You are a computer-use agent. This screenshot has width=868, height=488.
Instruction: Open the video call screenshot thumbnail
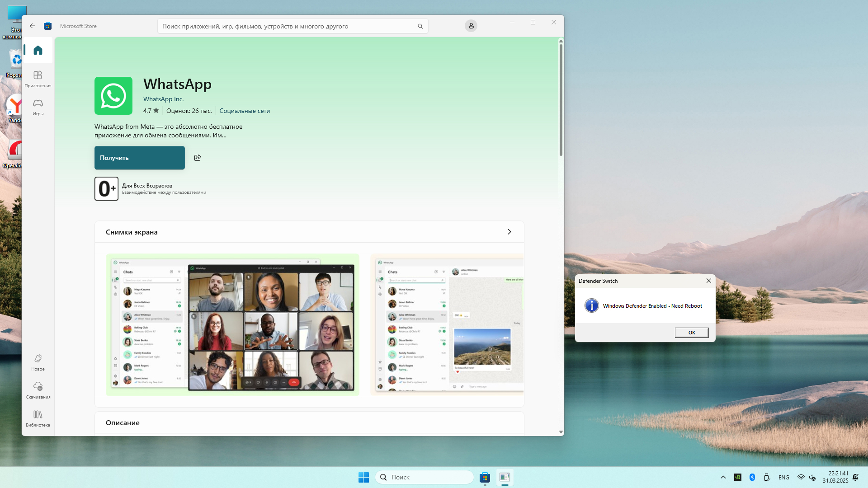(x=232, y=324)
